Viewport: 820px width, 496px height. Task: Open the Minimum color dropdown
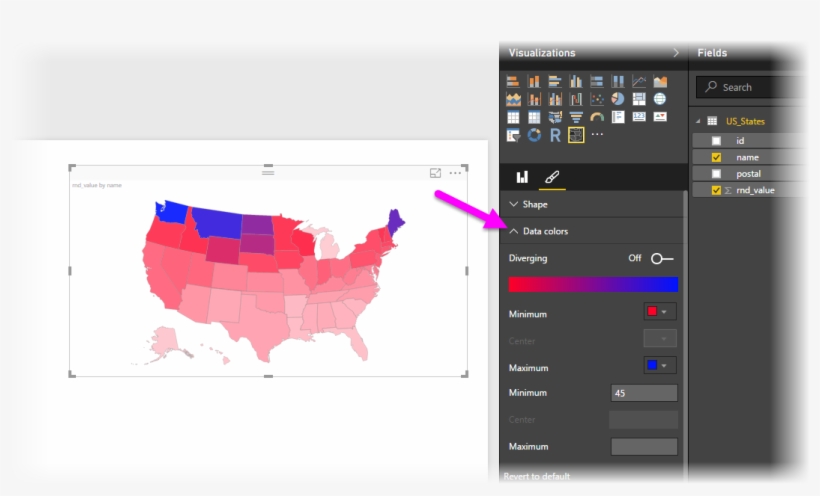pos(659,312)
